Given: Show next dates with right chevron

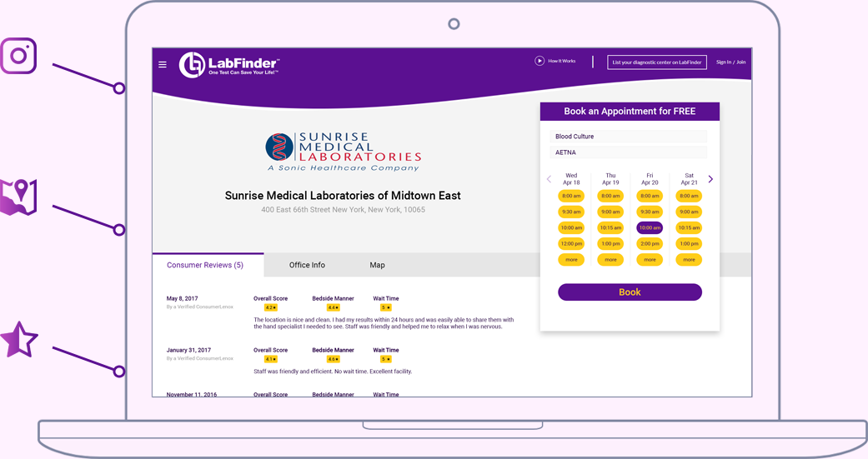Looking at the screenshot, I should click(710, 179).
